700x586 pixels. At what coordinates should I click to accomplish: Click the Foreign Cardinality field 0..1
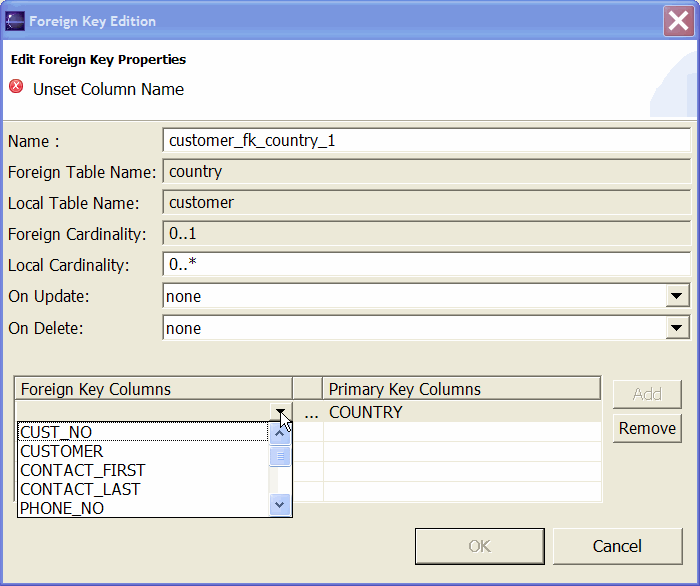(x=426, y=233)
